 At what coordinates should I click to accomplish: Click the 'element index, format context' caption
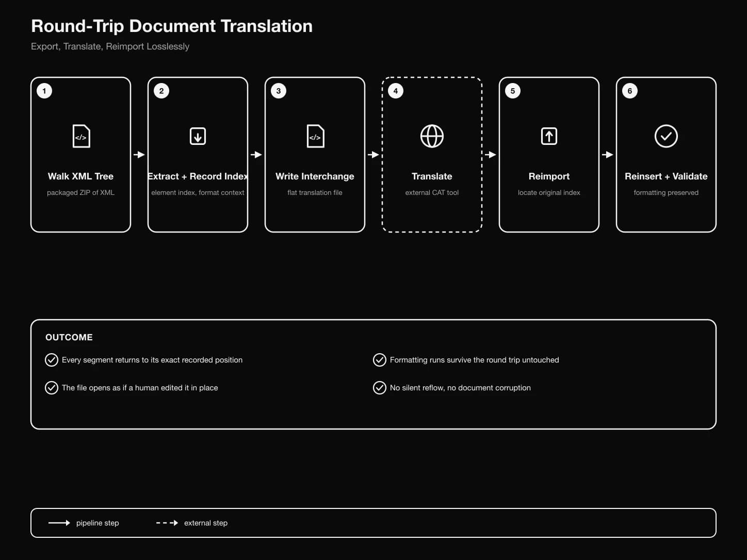[198, 192]
